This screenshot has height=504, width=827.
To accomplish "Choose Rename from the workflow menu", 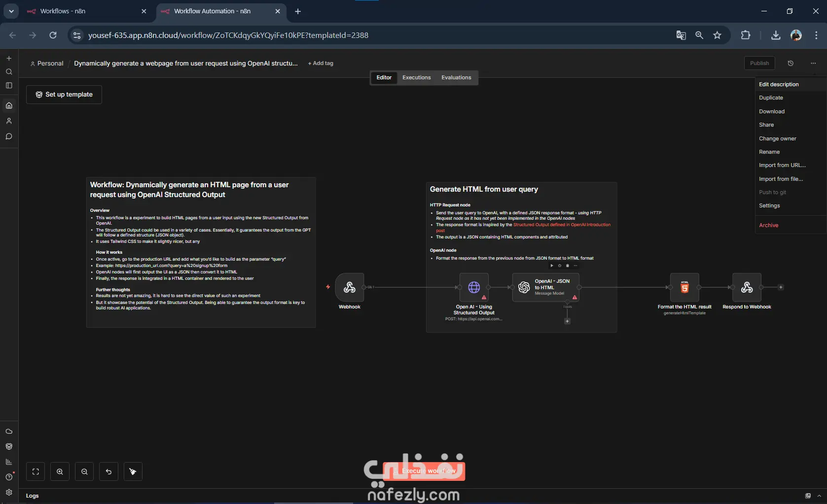I will (791, 152).
